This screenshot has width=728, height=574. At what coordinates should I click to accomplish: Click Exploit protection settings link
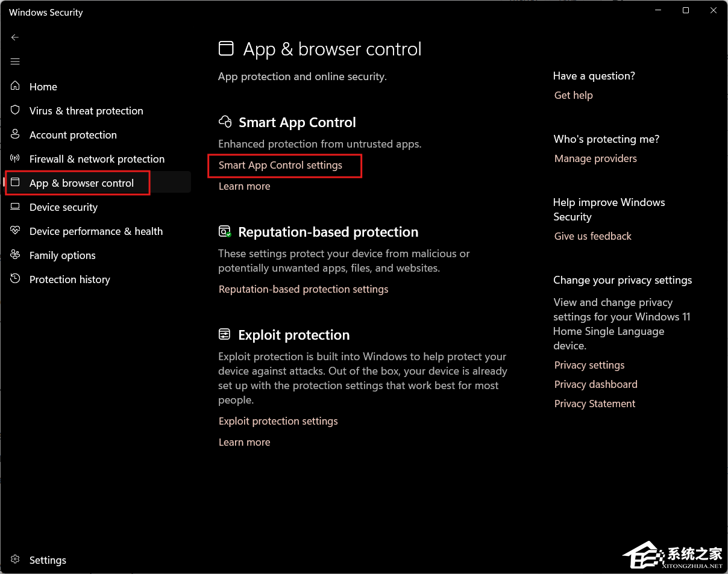pos(278,421)
